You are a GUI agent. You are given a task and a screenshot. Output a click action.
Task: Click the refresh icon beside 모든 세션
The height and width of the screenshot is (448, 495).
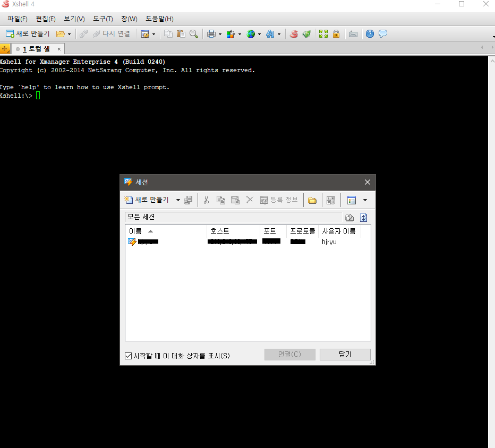coord(363,218)
